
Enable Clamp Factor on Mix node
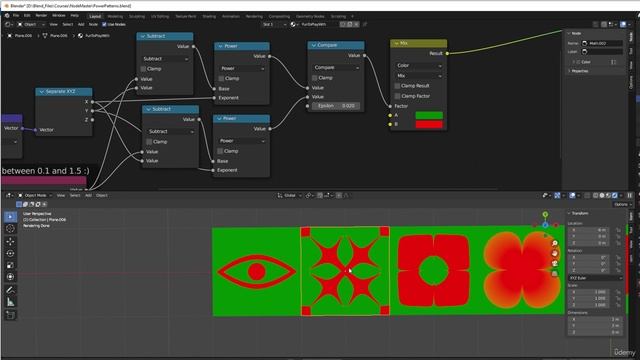[397, 96]
